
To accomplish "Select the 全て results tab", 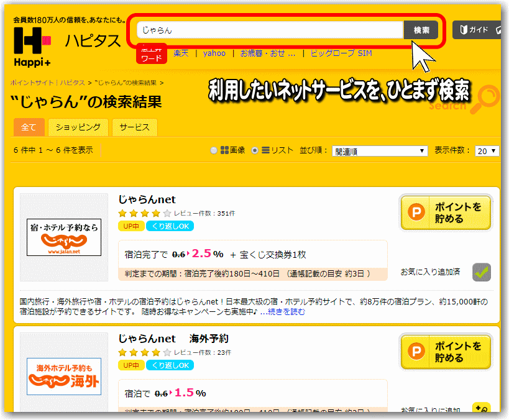I will (29, 127).
